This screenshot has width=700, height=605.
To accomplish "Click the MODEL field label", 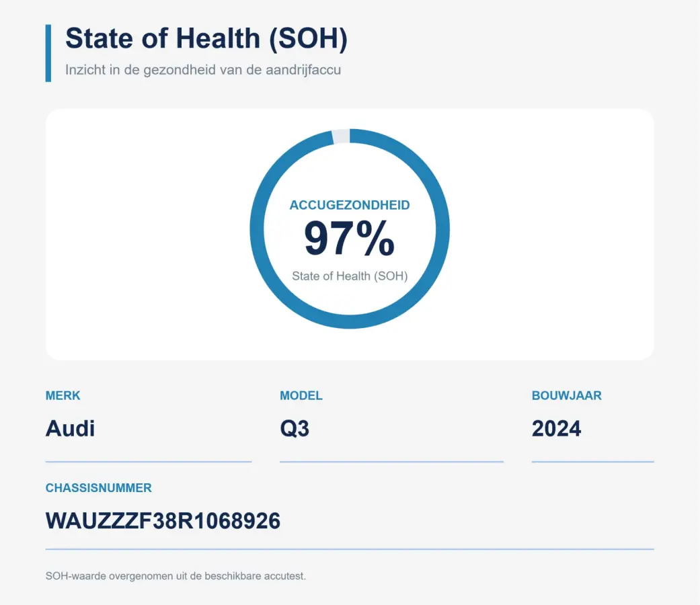I will 301,395.
